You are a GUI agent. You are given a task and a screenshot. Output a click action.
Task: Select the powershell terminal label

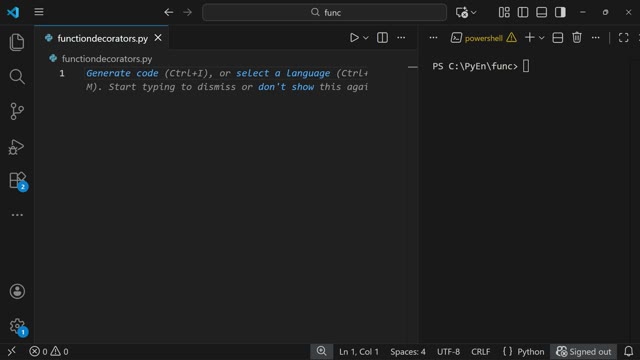point(484,38)
